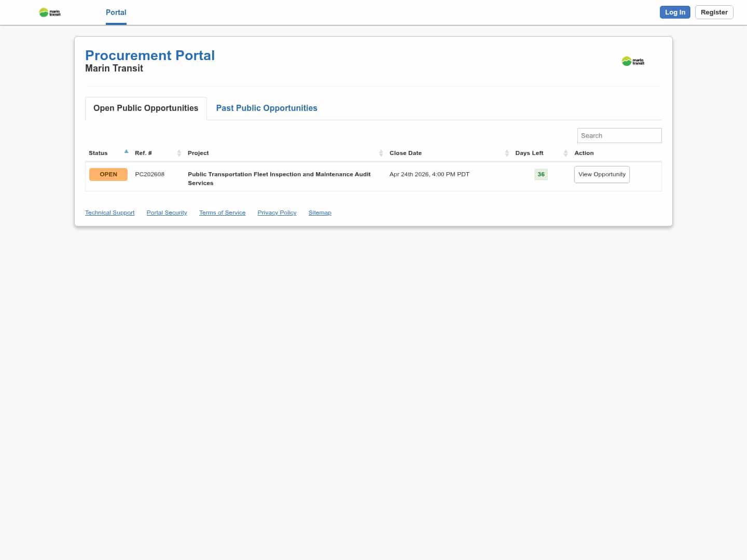747x560 pixels.
Task: Sort by Project column arrows
Action: [x=381, y=153]
